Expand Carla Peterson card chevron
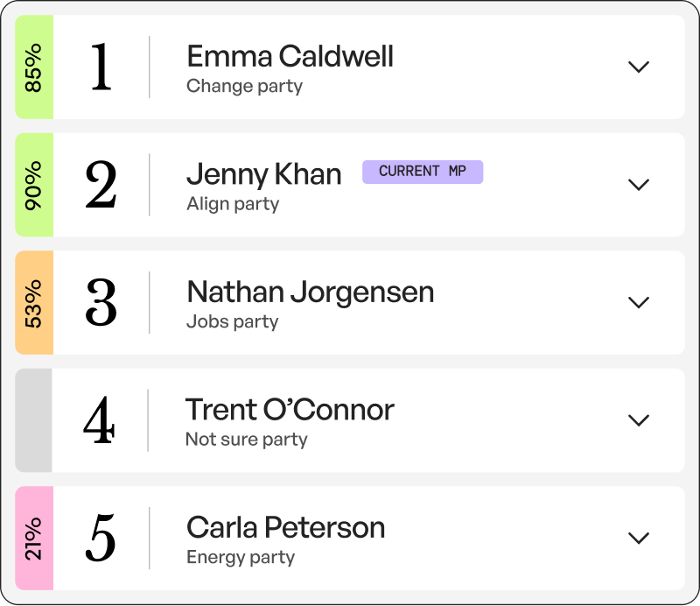Screen dimensions: 700x606 (640, 538)
